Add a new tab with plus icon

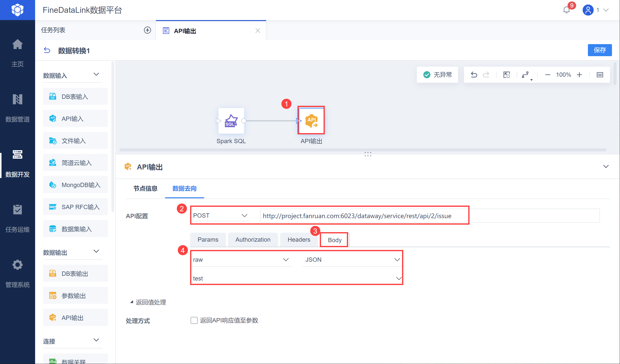(147, 30)
